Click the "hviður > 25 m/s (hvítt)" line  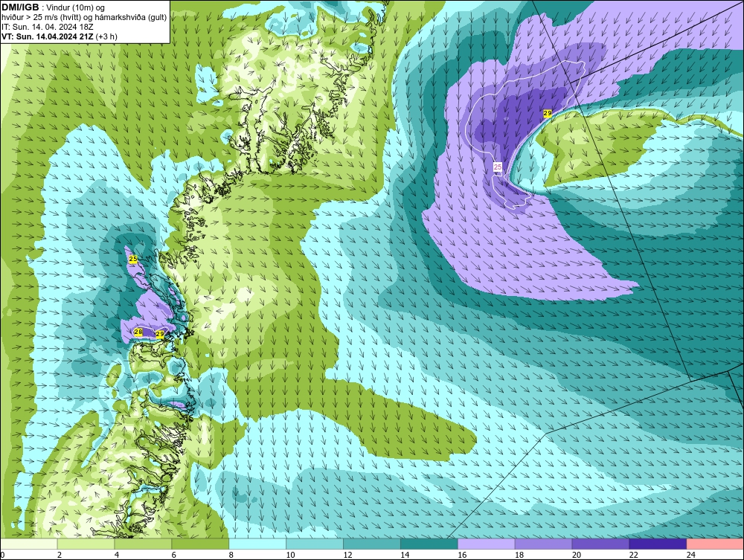[43, 18]
